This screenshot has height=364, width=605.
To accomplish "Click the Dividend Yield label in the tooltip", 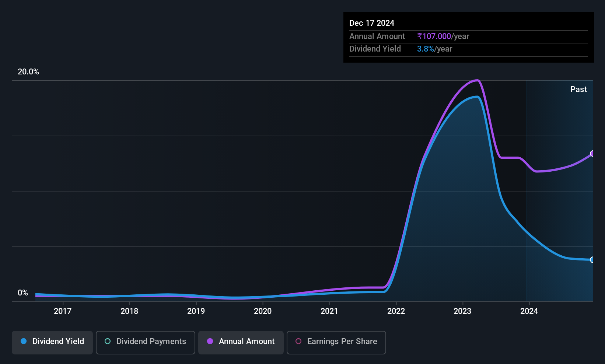I will (375, 49).
